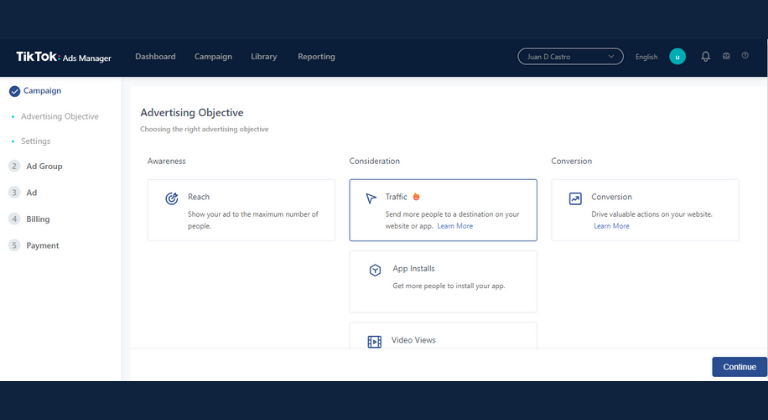Click the TikTok Ads Manager logo
This screenshot has width=768, height=420.
coord(63,57)
